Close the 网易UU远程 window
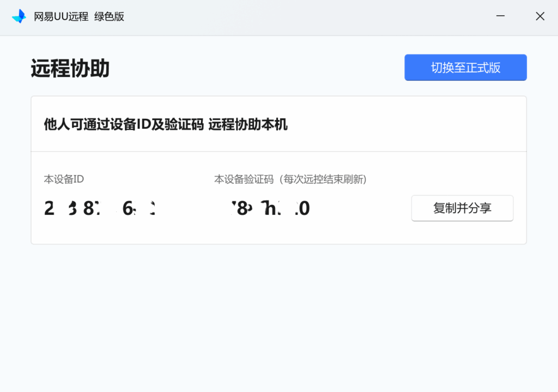Viewport: 558px width, 392px height. pos(540,16)
